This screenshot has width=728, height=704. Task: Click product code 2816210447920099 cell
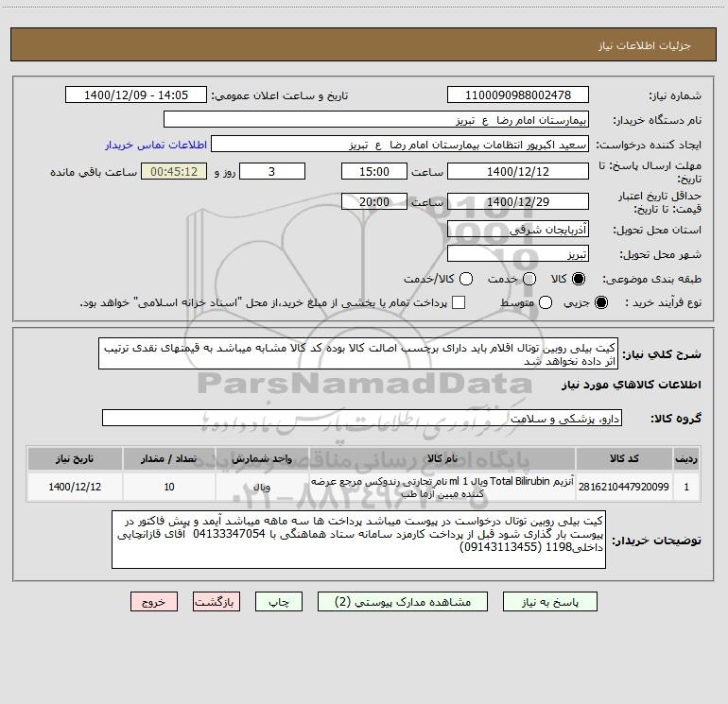tap(624, 487)
